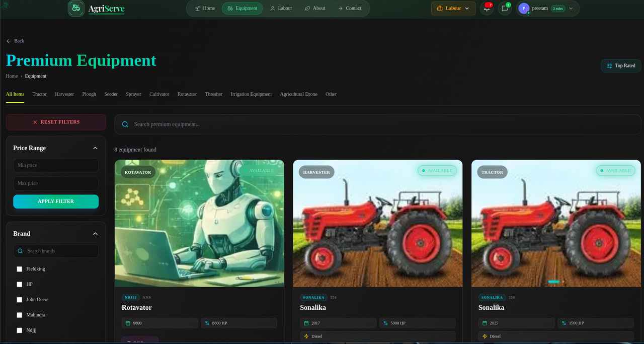Switch to the Harvester category tab
Screen dimensions: 644x344
coord(64,94)
